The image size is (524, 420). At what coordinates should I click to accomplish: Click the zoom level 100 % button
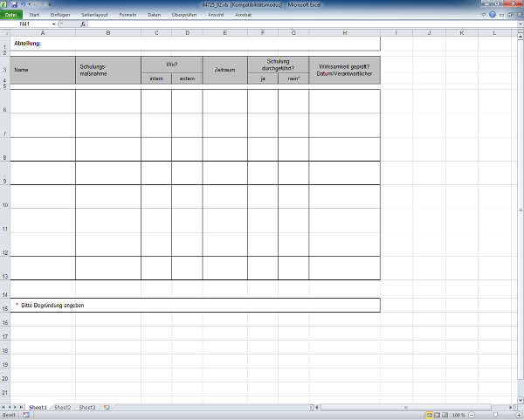pos(458,416)
